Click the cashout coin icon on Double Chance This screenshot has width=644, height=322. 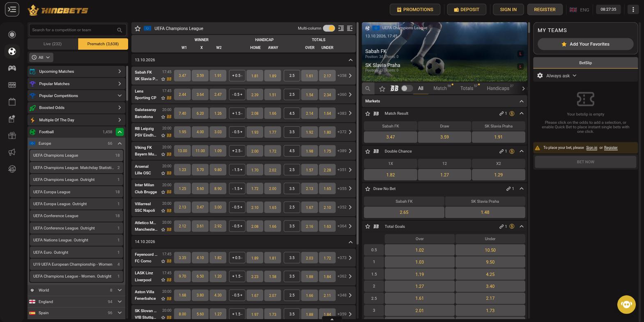[512, 151]
